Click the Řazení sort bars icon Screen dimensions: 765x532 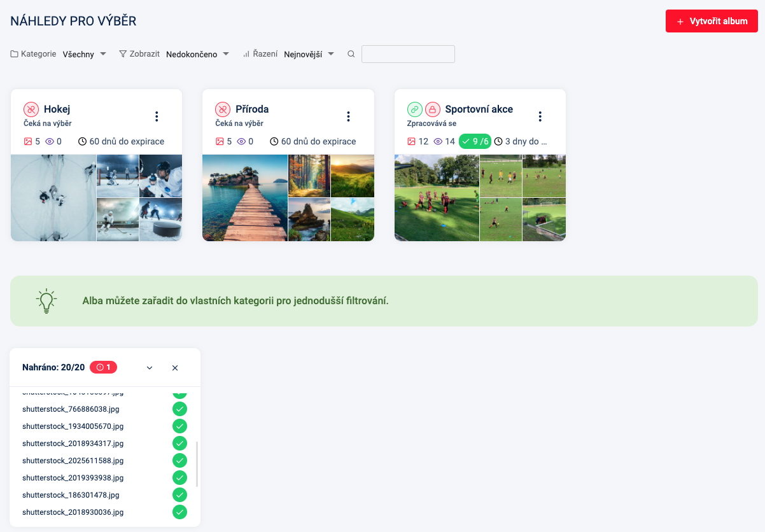tap(246, 54)
